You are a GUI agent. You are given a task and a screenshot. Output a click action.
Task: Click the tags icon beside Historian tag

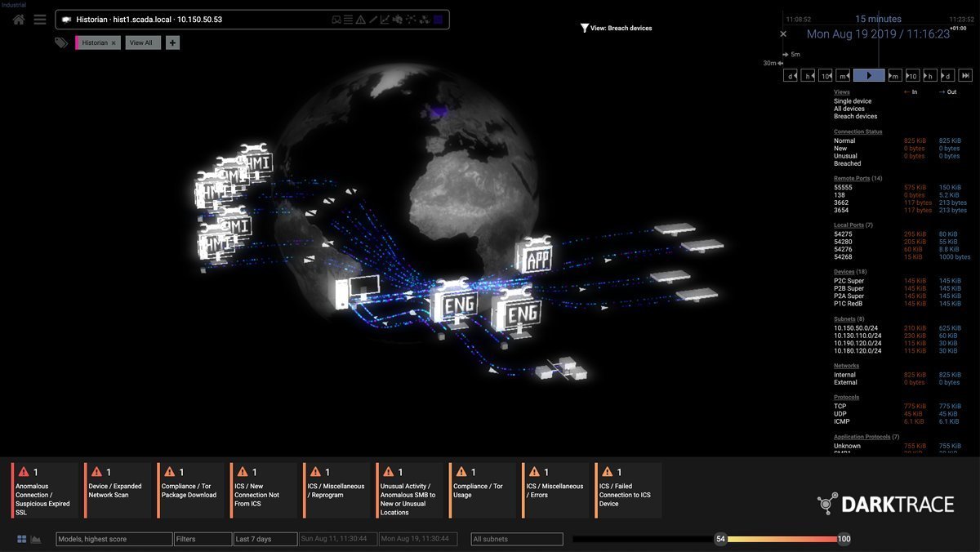(x=61, y=42)
